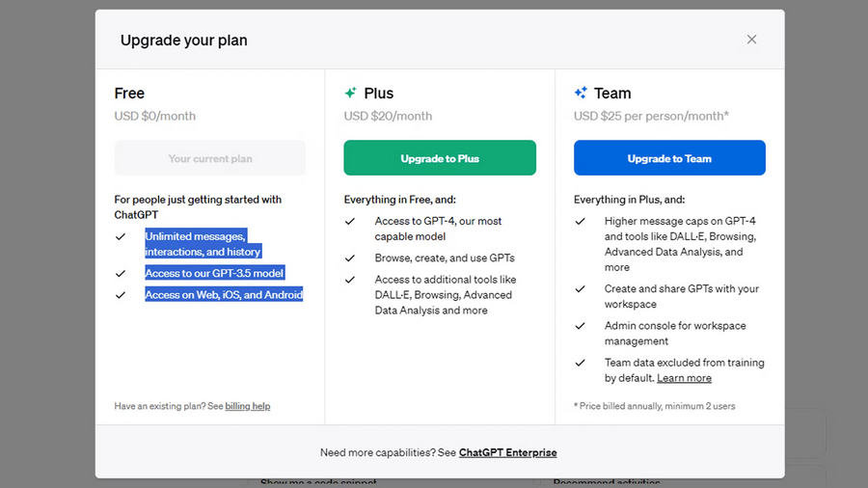Close the Upgrade your plan dialog
The height and width of the screenshot is (488, 868).
point(751,40)
